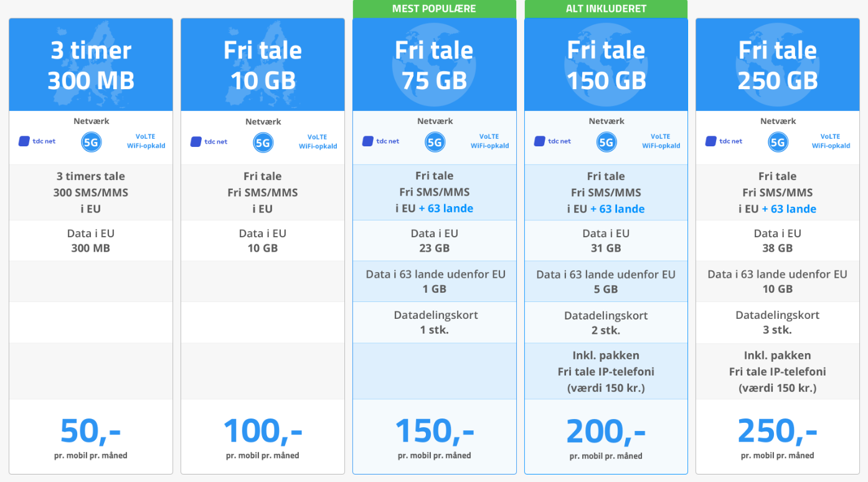Choose the 50,- price on the smallest plan

91,431
